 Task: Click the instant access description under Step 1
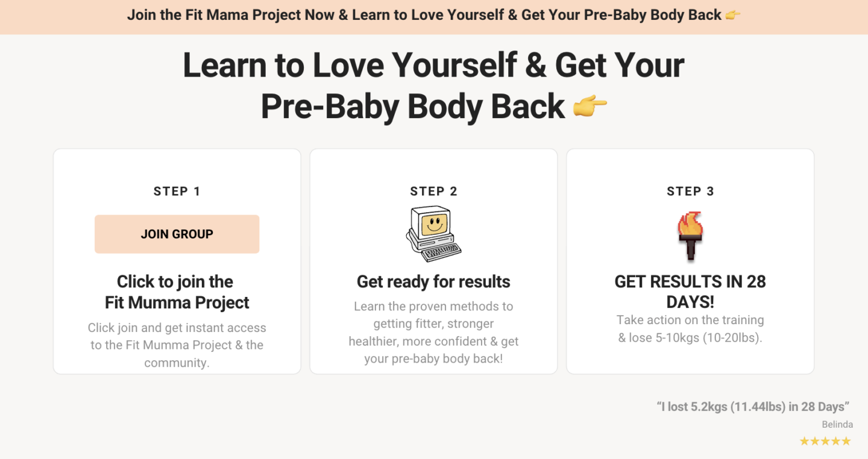(x=177, y=345)
